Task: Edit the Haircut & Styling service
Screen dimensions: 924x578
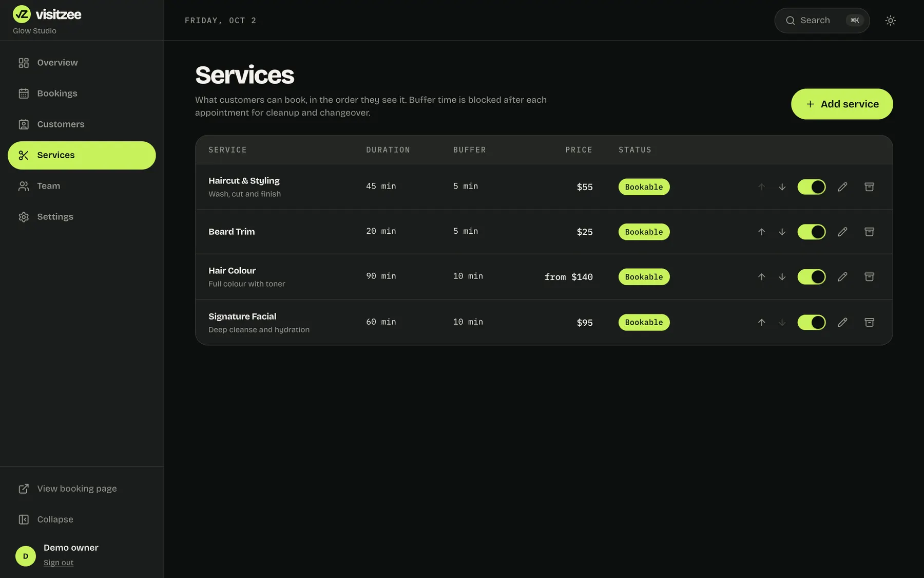Action: click(x=842, y=187)
